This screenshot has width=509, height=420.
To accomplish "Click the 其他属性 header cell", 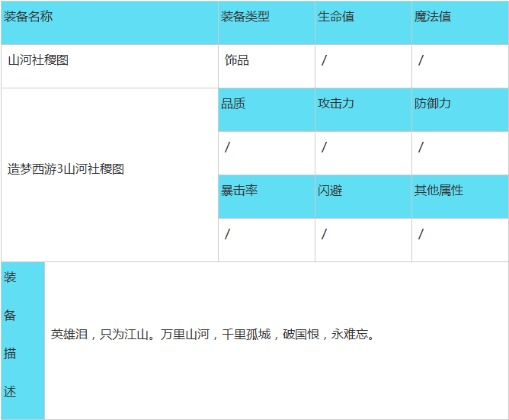I will [x=460, y=197].
